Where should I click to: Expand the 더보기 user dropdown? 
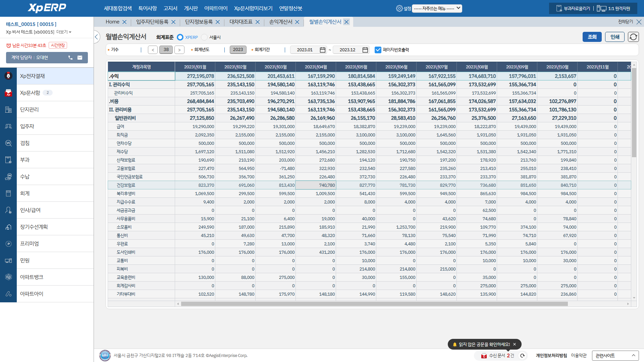pyautogui.click(x=64, y=32)
